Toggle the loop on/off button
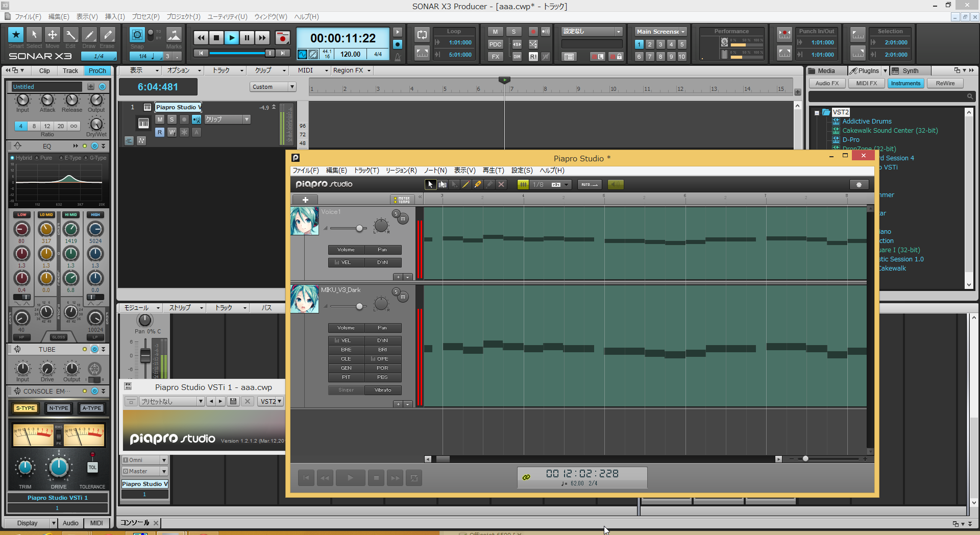980x535 pixels. pos(422,35)
